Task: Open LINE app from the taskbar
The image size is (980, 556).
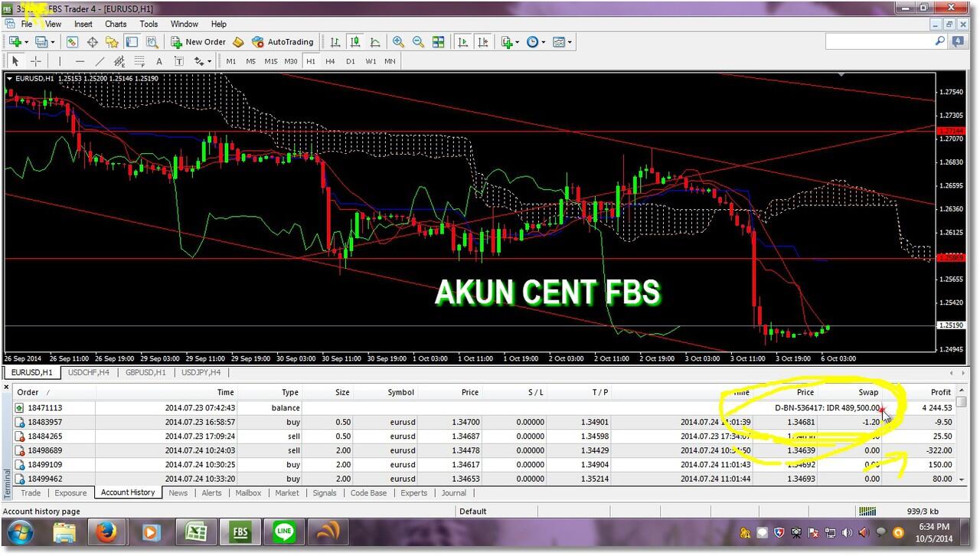Action: 284,532
